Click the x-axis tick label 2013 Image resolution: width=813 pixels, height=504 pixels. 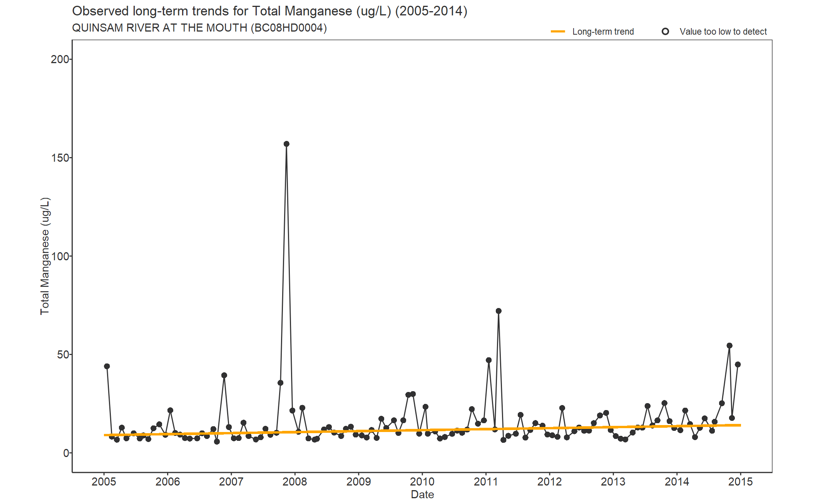pyautogui.click(x=613, y=482)
